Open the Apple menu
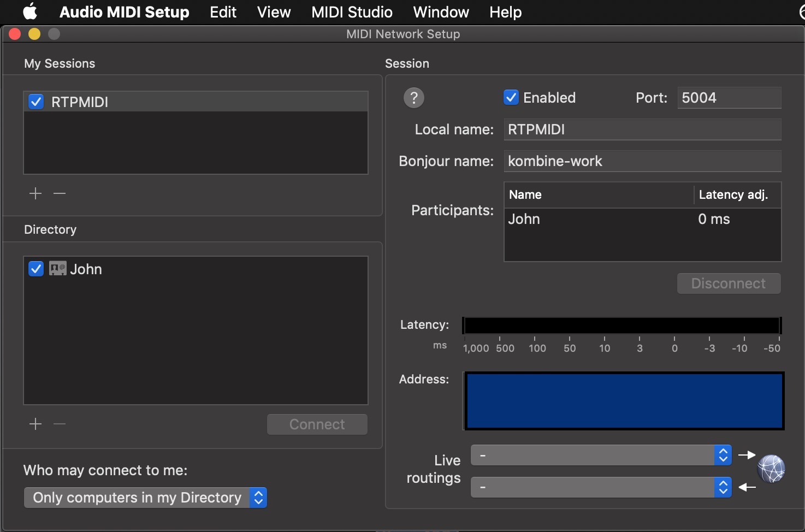 [x=30, y=11]
